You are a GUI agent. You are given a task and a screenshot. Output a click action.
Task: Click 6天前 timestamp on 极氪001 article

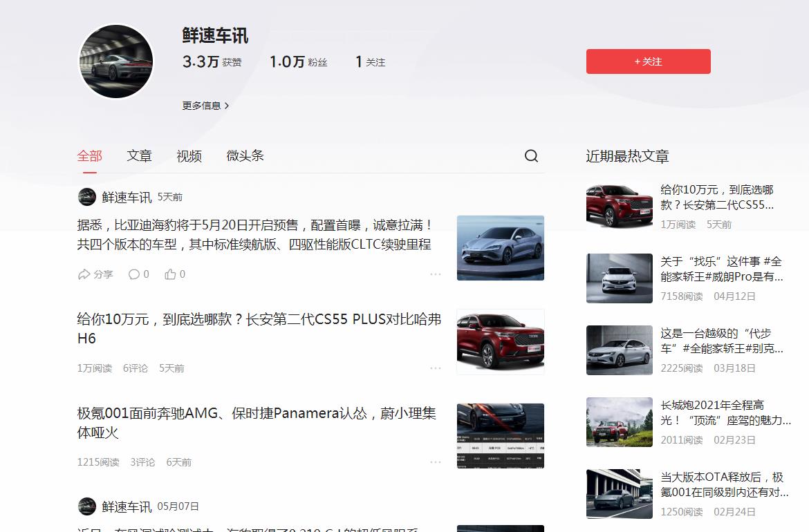point(178,462)
